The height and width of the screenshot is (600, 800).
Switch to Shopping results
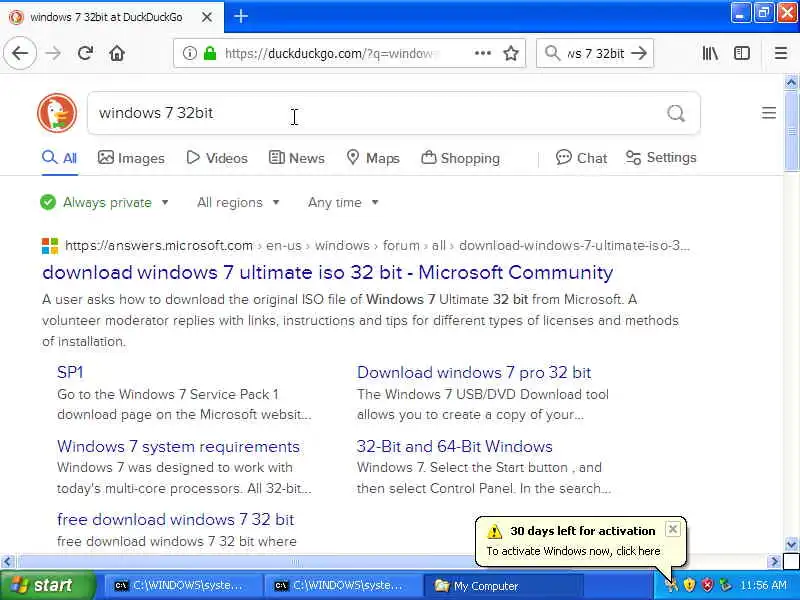pyautogui.click(x=460, y=158)
